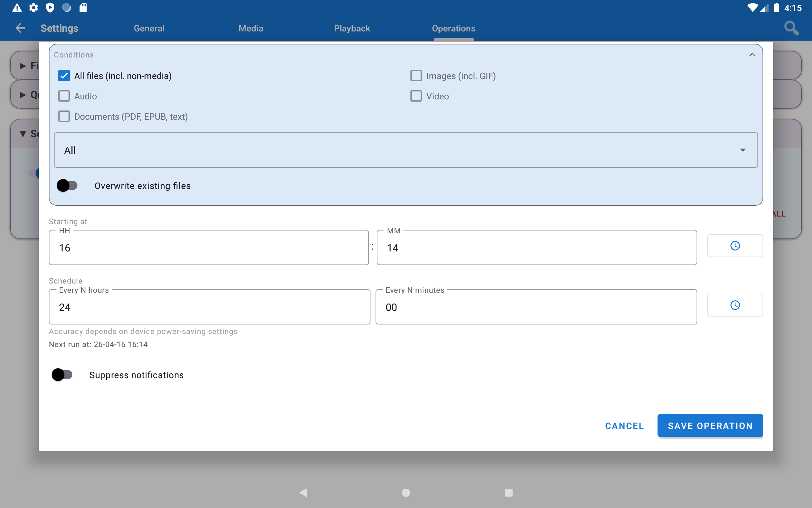
Task: Click the CANCEL button
Action: coord(625,426)
